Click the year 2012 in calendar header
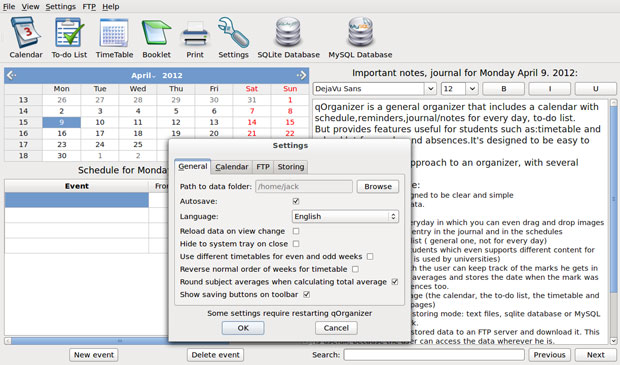Viewport: 620px width, 365px height. pyautogui.click(x=172, y=76)
